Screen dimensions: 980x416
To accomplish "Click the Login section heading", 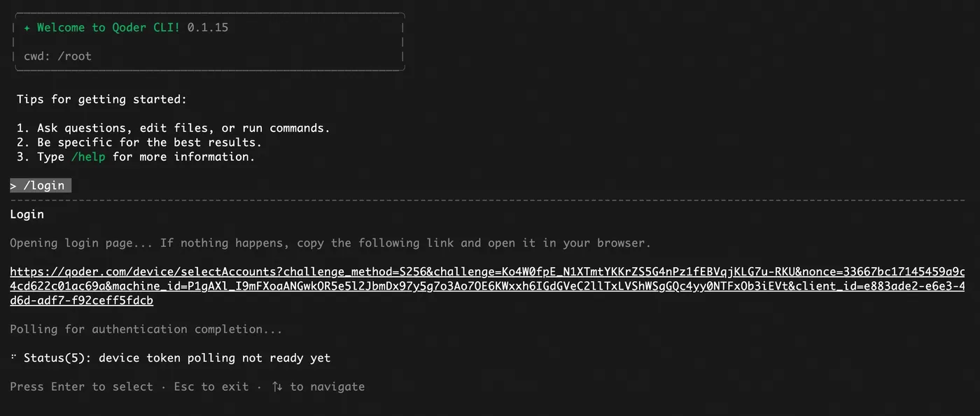I will click(x=27, y=214).
